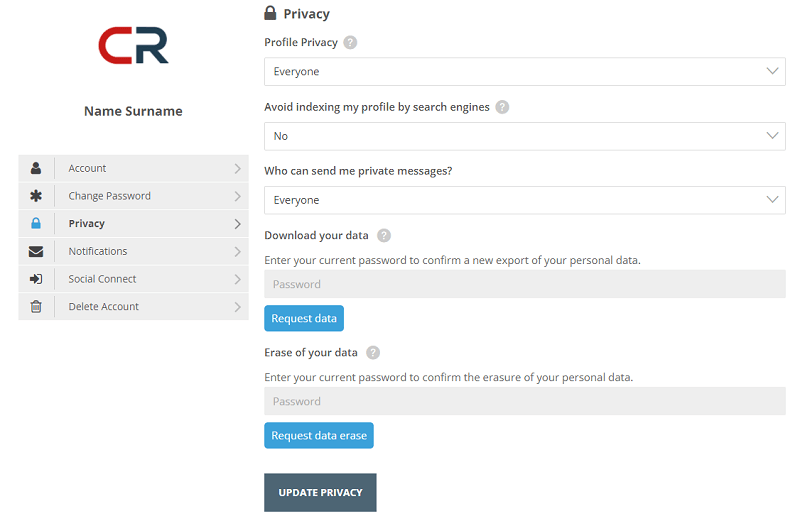Click the Notifications envelope icon

(36, 251)
